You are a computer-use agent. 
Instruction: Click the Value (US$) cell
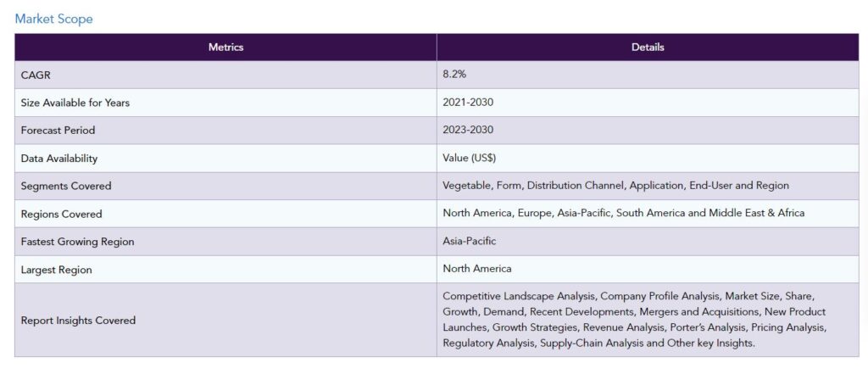(x=648, y=158)
